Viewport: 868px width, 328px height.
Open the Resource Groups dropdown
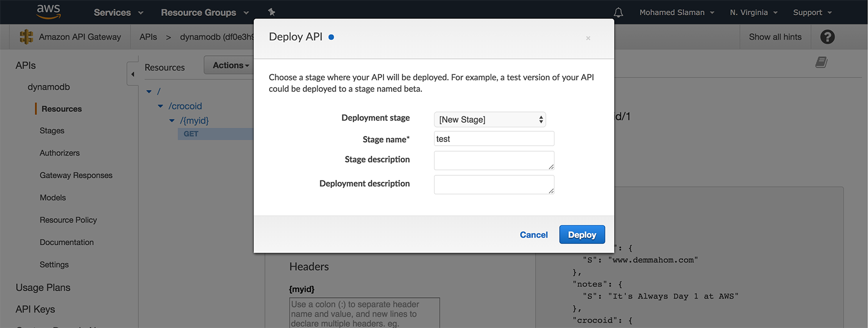tap(205, 12)
